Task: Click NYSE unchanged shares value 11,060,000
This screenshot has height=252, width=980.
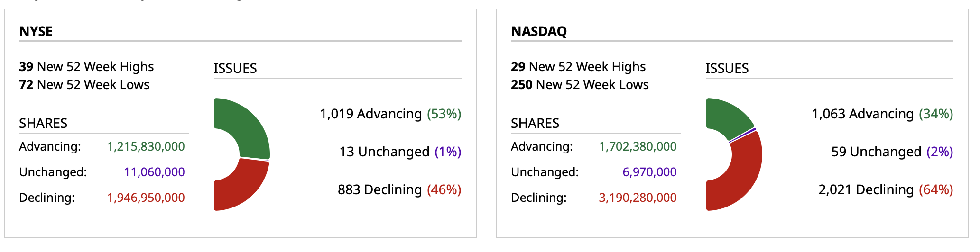Action: [154, 172]
